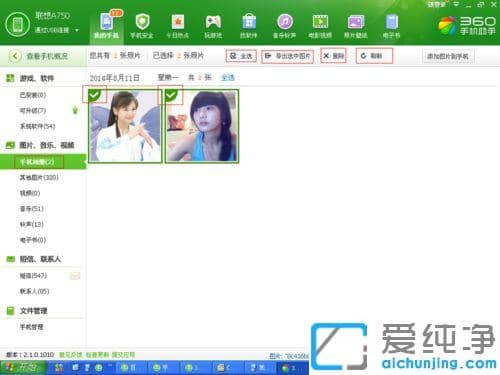Select the photo of woman in white
Screen dimensions: 500x375
pos(125,126)
